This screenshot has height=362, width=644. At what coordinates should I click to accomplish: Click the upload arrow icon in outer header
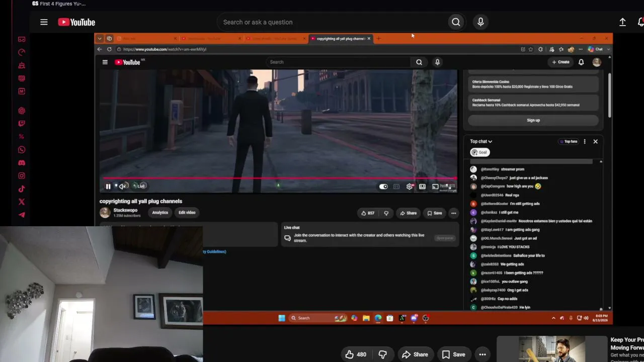click(x=622, y=22)
